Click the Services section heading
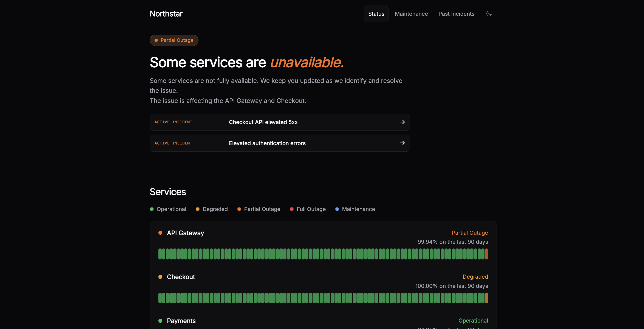 [168, 192]
